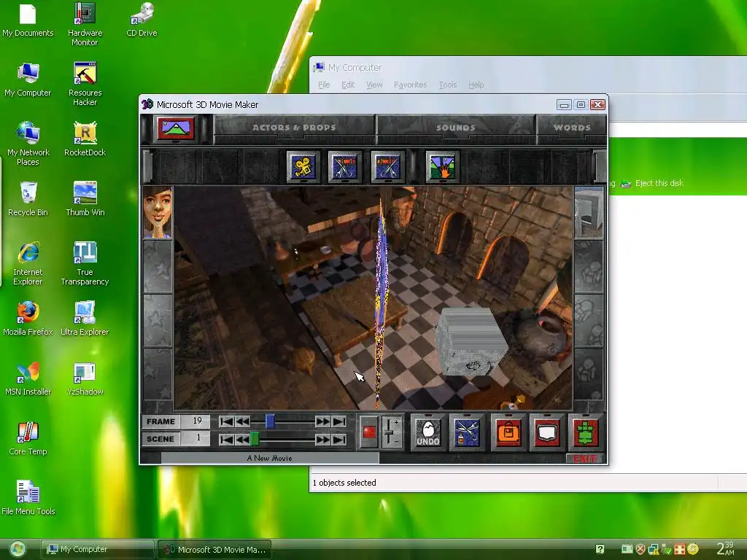Screen dimensions: 747x560
Task: Jump to first frame button
Action: [227, 421]
